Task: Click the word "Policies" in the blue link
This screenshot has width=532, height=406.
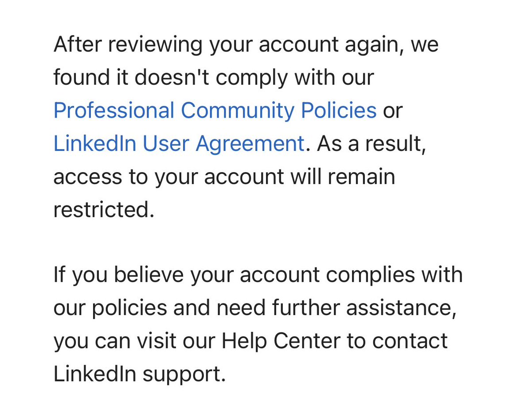Action: point(339,111)
